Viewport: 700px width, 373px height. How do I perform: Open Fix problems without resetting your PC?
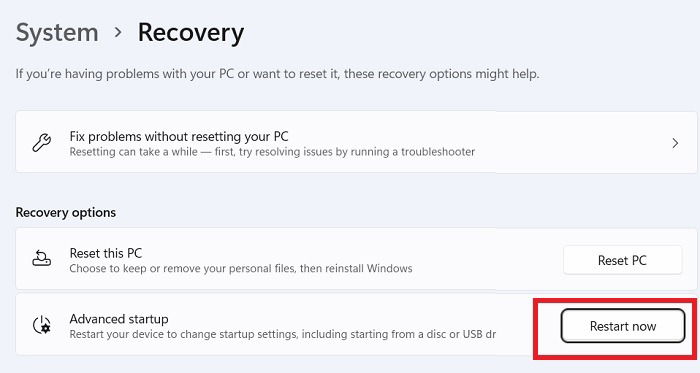tap(356, 142)
